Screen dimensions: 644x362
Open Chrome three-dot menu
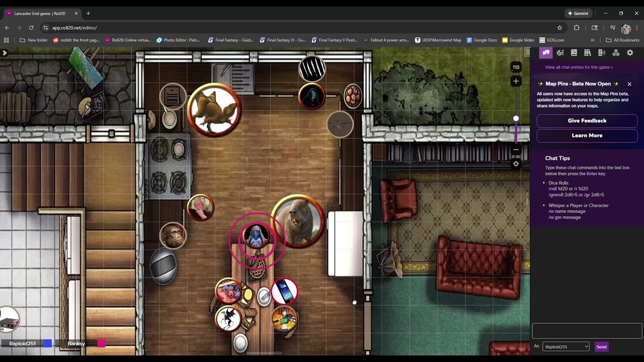(x=637, y=28)
